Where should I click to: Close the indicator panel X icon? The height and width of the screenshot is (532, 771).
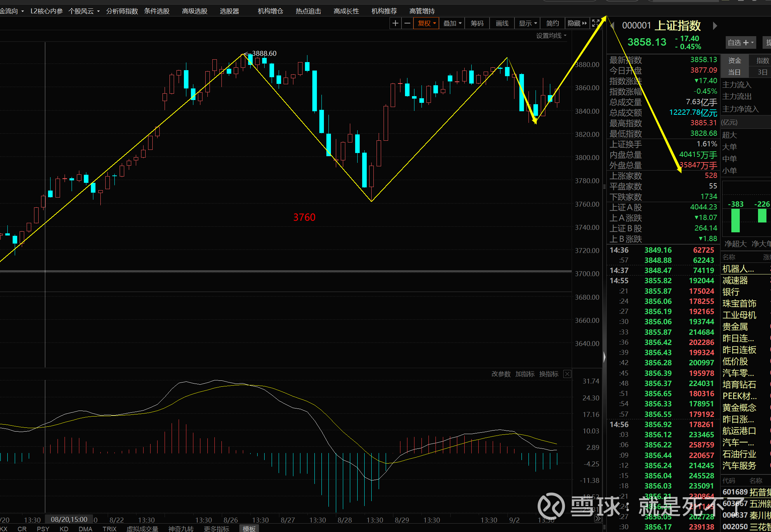pos(567,374)
